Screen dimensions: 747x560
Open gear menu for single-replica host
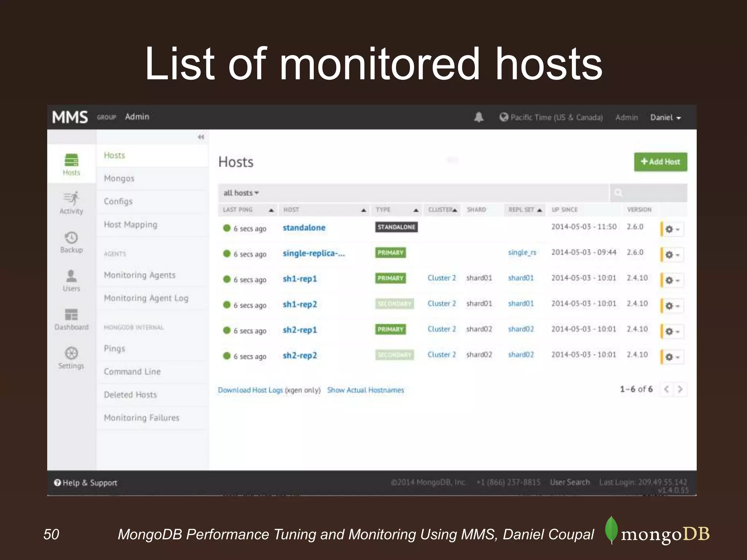pos(672,254)
